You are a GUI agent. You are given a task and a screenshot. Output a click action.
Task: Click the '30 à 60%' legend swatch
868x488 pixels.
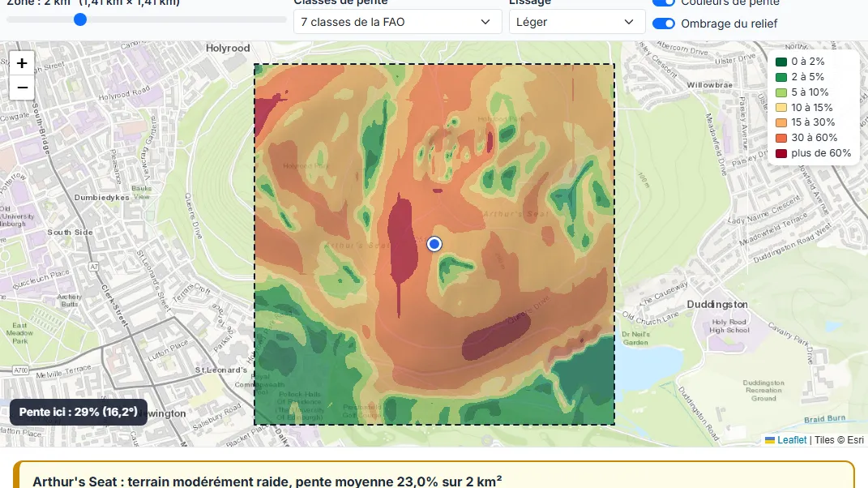781,138
